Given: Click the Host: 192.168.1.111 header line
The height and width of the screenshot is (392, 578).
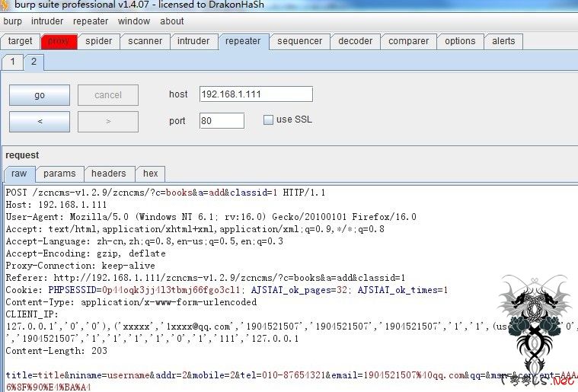Looking at the screenshot, I should tap(56, 205).
